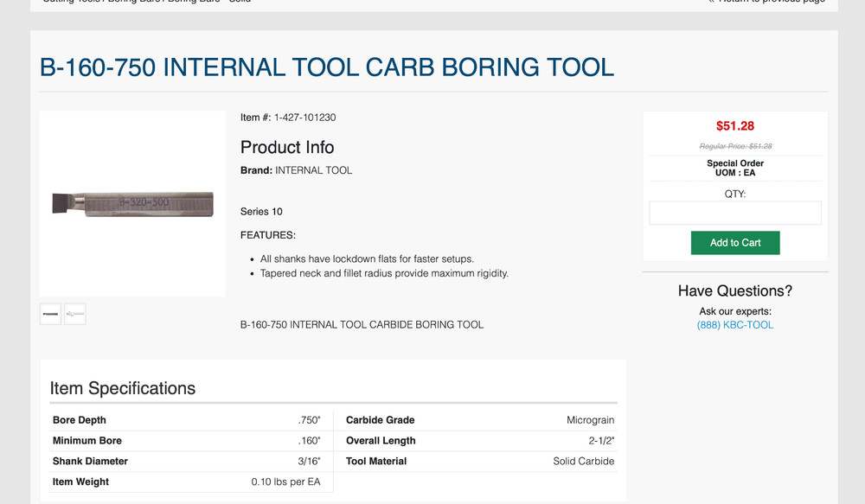Click Return to previous page link
This screenshot has height=504, width=865.
point(766,1)
